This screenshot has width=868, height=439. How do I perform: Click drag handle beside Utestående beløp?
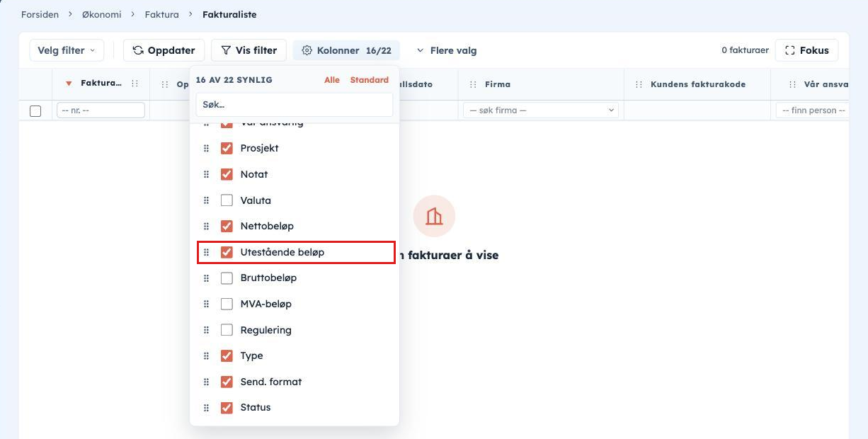coord(207,252)
